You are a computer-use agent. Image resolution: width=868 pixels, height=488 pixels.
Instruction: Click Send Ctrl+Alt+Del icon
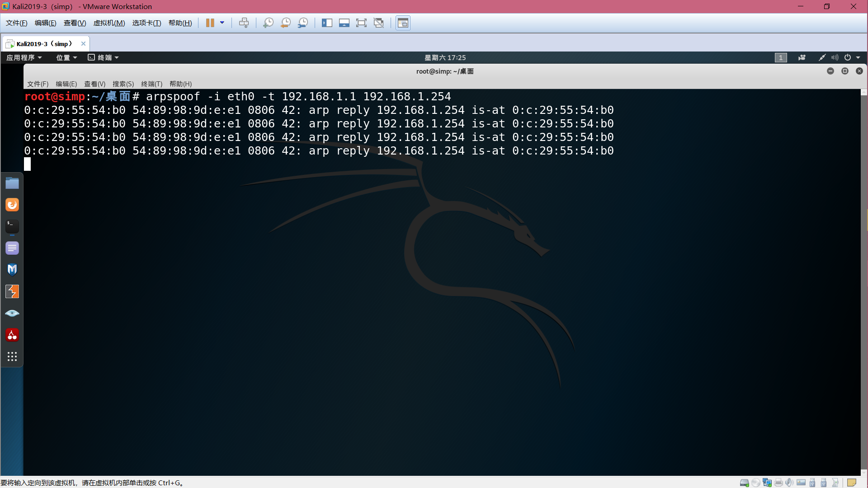tap(244, 23)
